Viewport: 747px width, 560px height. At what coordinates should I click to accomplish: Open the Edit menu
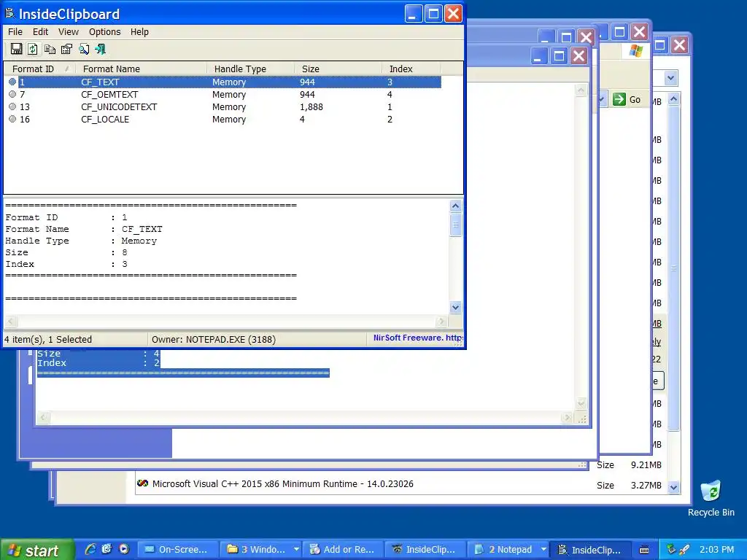coord(41,32)
